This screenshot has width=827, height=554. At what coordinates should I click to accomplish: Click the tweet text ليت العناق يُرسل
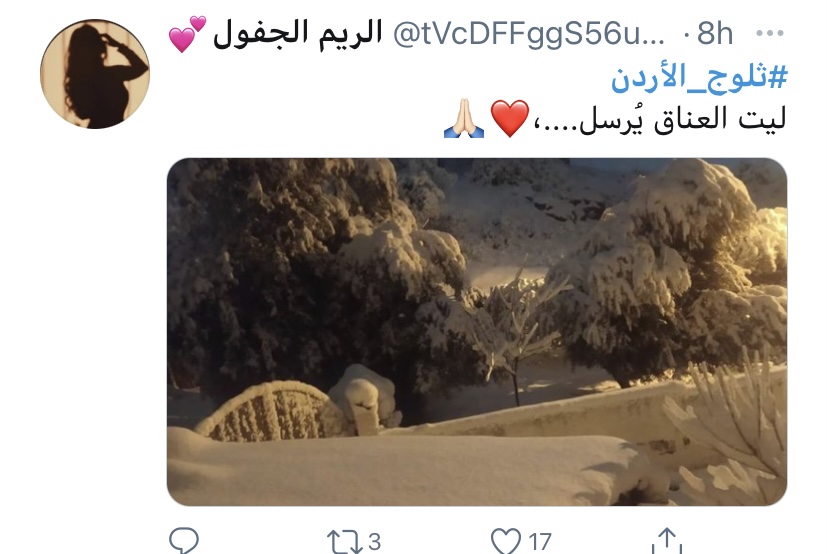tap(683, 119)
